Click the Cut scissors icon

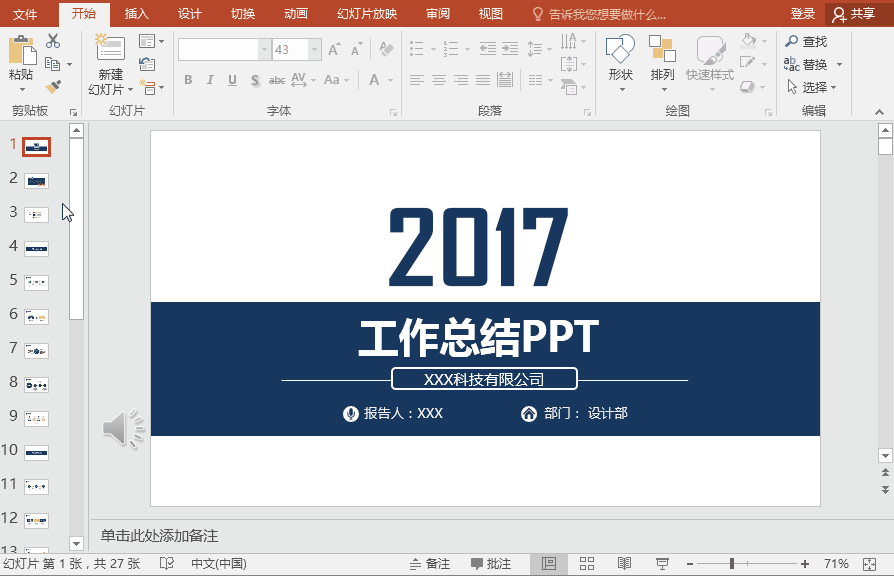[x=53, y=41]
